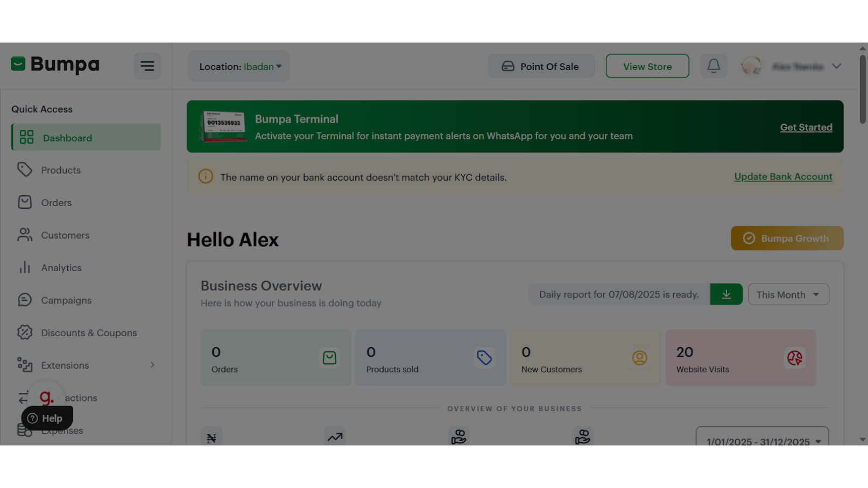This screenshot has height=488, width=868.
Task: Click the Orders bag icon
Action: tap(25, 202)
